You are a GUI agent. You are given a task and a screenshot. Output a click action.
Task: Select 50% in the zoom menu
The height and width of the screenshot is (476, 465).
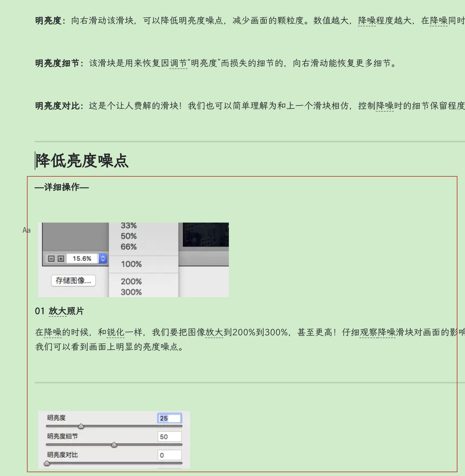[129, 236]
